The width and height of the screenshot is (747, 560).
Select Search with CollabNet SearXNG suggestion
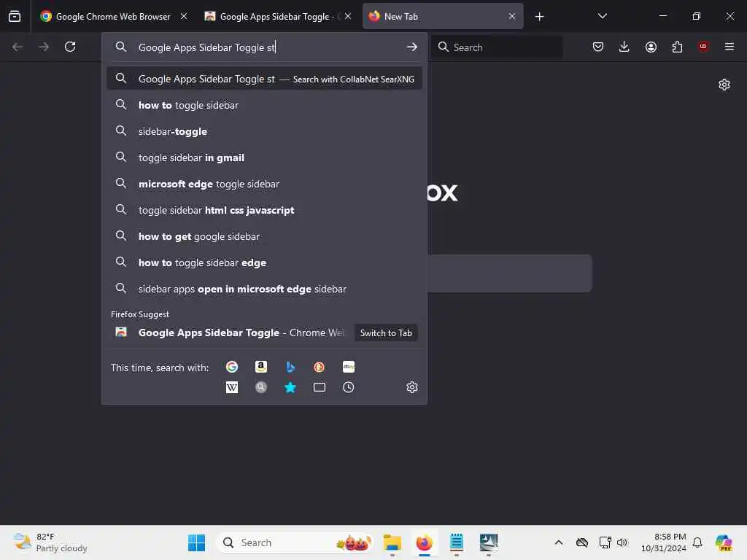pyautogui.click(x=264, y=79)
